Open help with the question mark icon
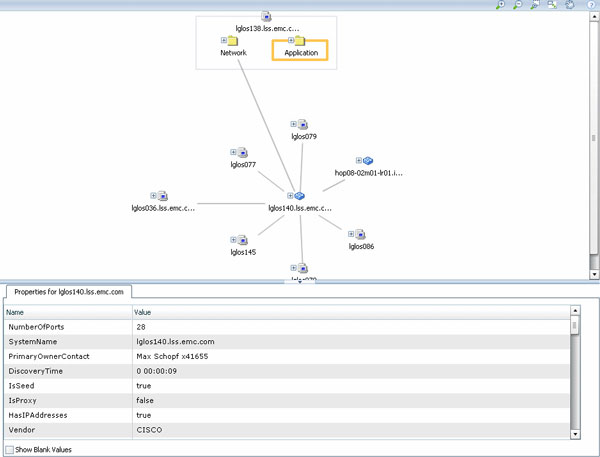 point(591,5)
